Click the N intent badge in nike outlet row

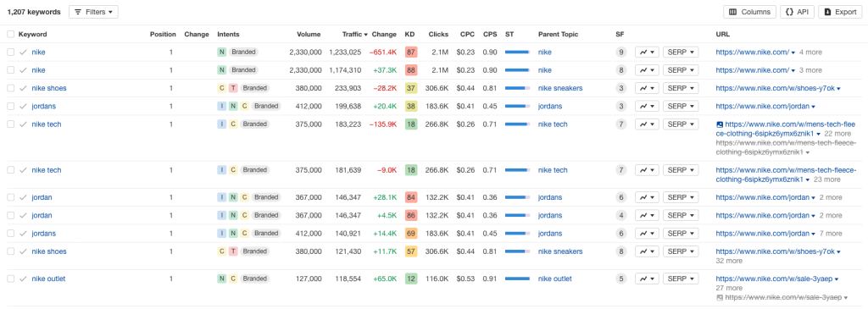tap(222, 279)
